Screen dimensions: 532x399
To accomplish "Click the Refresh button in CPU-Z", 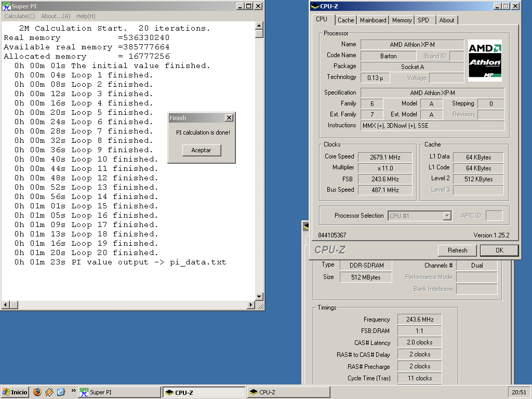I will pyautogui.click(x=457, y=250).
